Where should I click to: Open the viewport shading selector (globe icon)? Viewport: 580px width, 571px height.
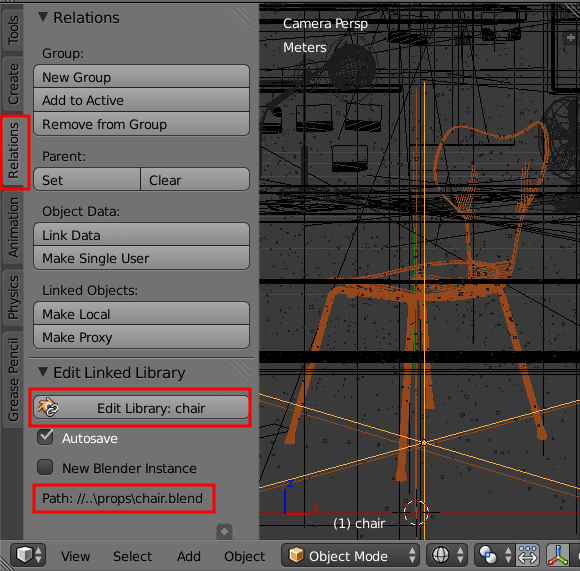[x=447, y=555]
